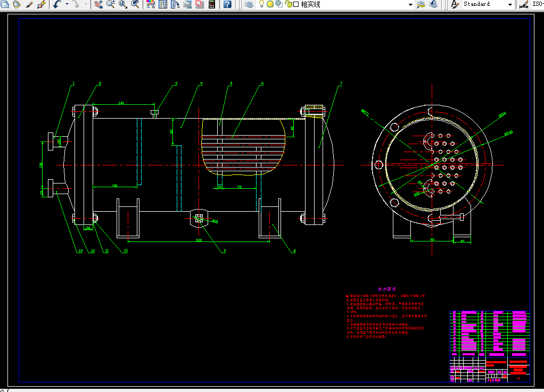The width and height of the screenshot is (544, 392).
Task: Click the 技术要求 heading text
Action: [387, 289]
